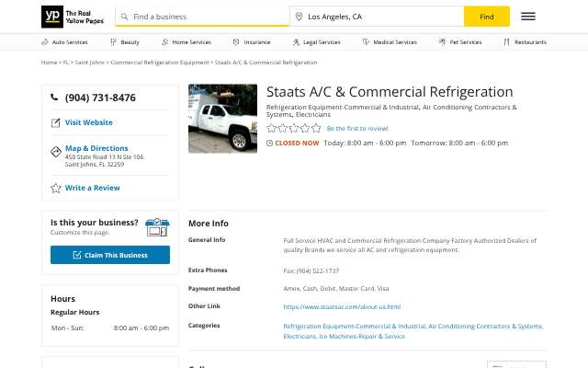Click the Map directions diamond icon
This screenshot has height=368, width=588.
(x=56, y=152)
